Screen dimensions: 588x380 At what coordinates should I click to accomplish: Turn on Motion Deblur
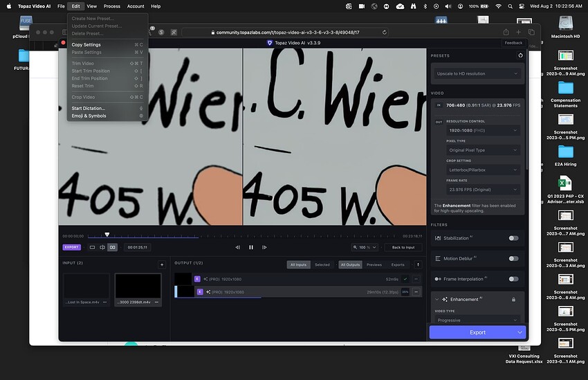[x=513, y=258]
